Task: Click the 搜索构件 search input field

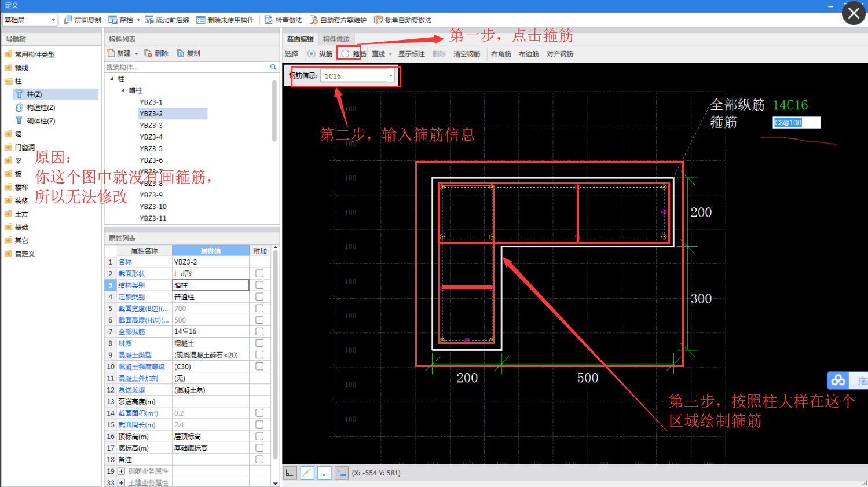Action: (x=187, y=67)
